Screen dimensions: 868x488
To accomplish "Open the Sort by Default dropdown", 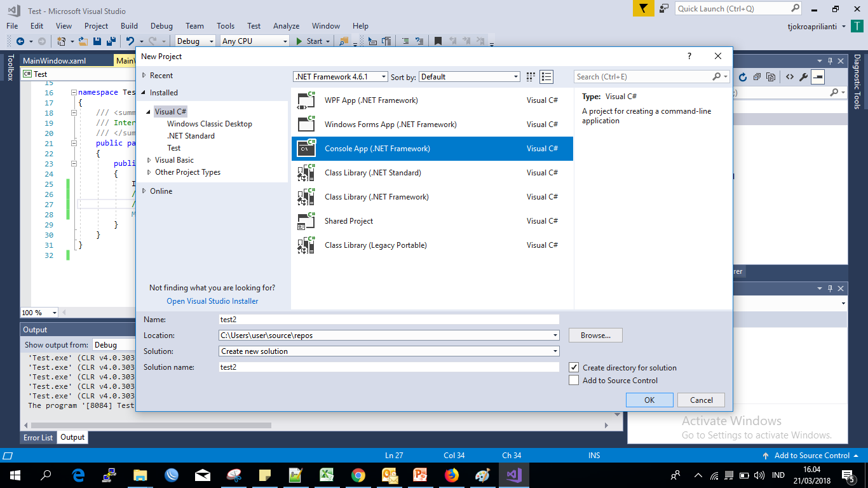I will click(x=515, y=76).
